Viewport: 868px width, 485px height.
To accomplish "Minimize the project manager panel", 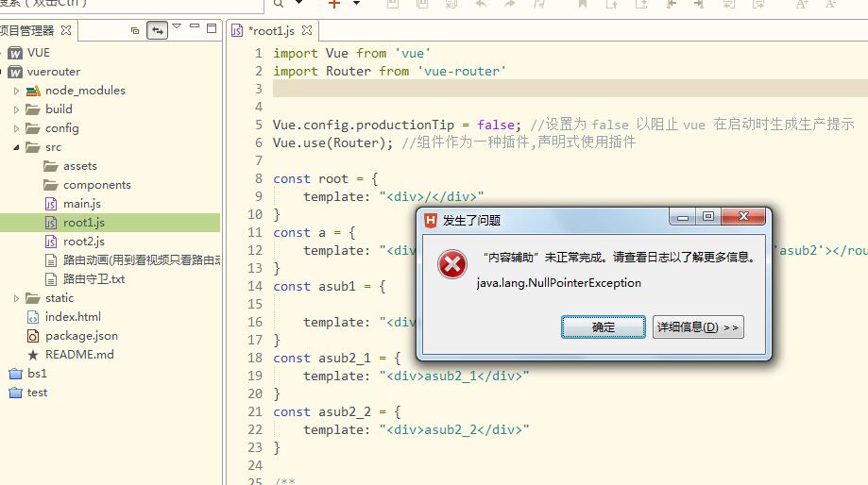I will [x=195, y=29].
